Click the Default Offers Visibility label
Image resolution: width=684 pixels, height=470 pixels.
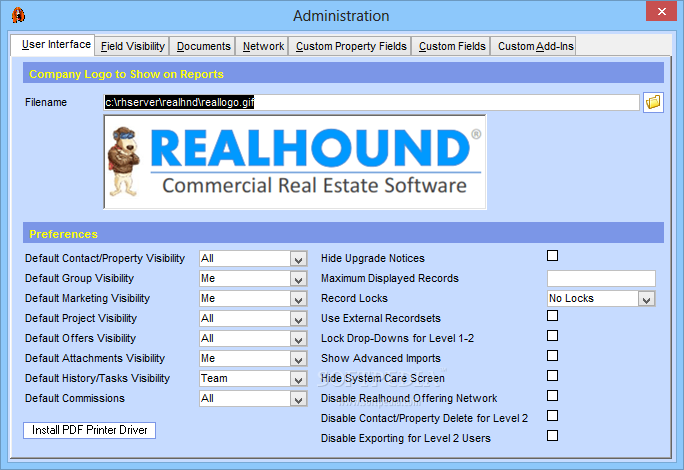pyautogui.click(x=80, y=339)
